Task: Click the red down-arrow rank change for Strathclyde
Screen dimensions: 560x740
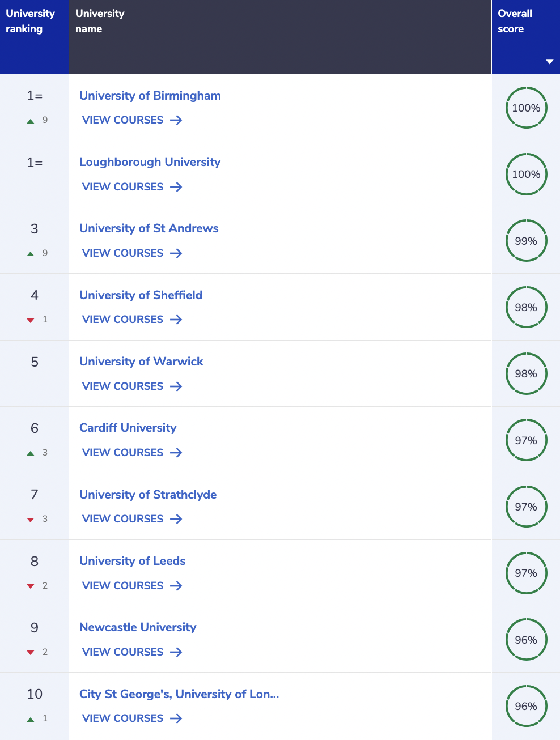Action: 31,520
